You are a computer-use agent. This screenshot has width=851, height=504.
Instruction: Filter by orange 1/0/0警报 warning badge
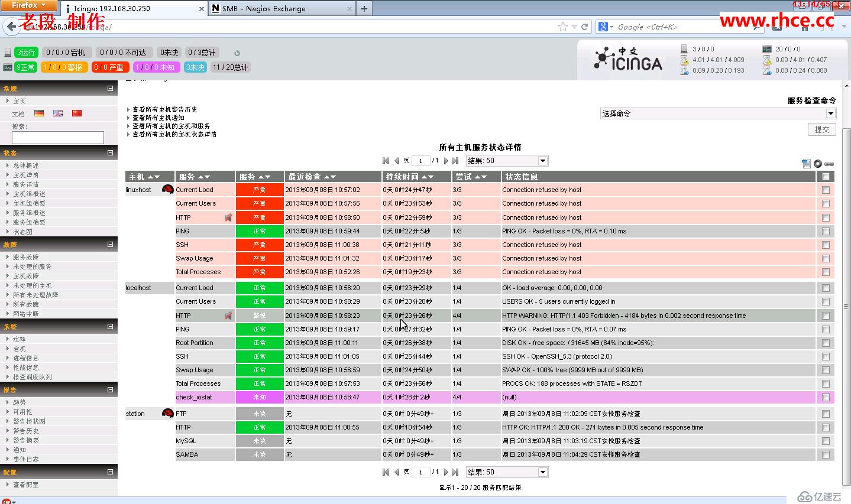point(64,67)
